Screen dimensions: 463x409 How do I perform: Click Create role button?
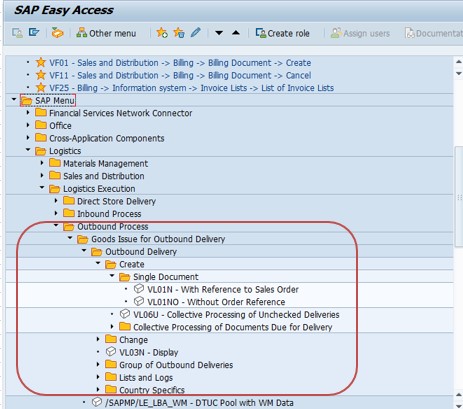coord(282,33)
